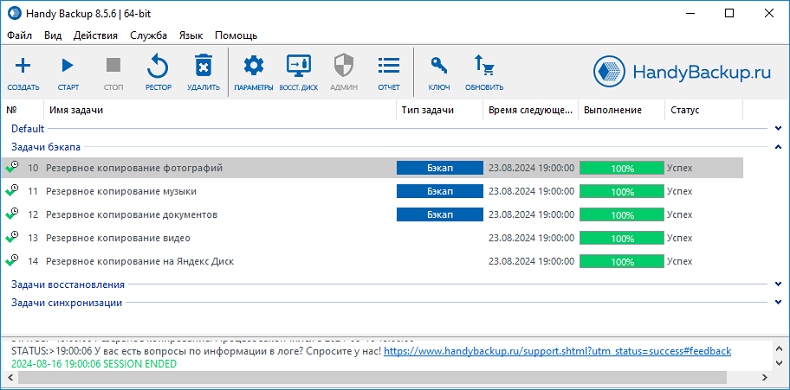Sort by the Статус column header
Viewport: 790px width, 390px height.
(x=704, y=110)
